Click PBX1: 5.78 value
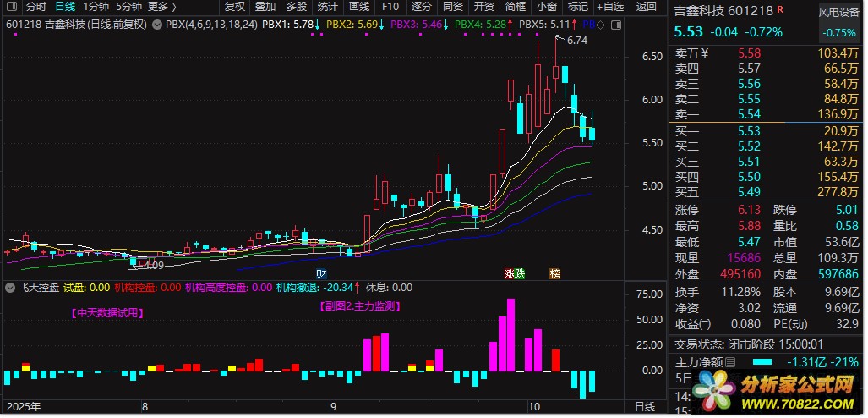This screenshot has width=868, height=418. (287, 25)
